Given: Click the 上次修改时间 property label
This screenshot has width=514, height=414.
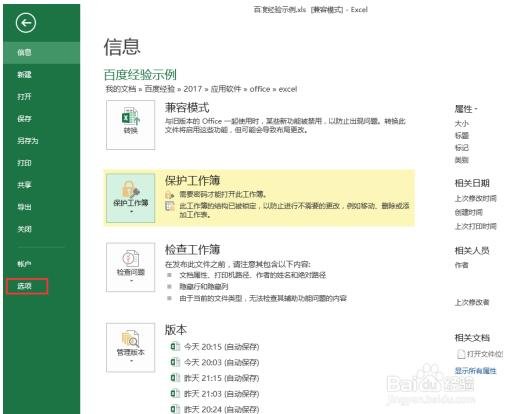Looking at the screenshot, I should pos(476,198).
